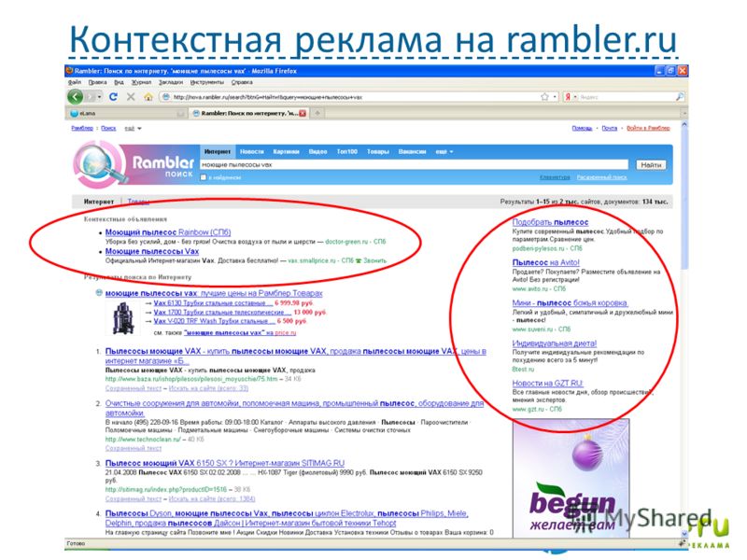Screen dimensions: 747x560
Task: Switch to the Вакансии search tab
Action: [x=412, y=152]
